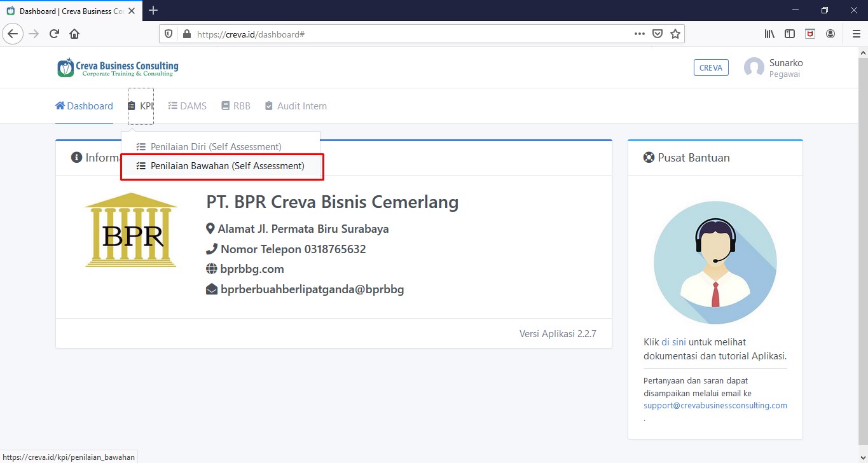Select Penilaian Bawahan (Self Assessment)
Viewport: 868px width, 463px height.
pos(221,166)
